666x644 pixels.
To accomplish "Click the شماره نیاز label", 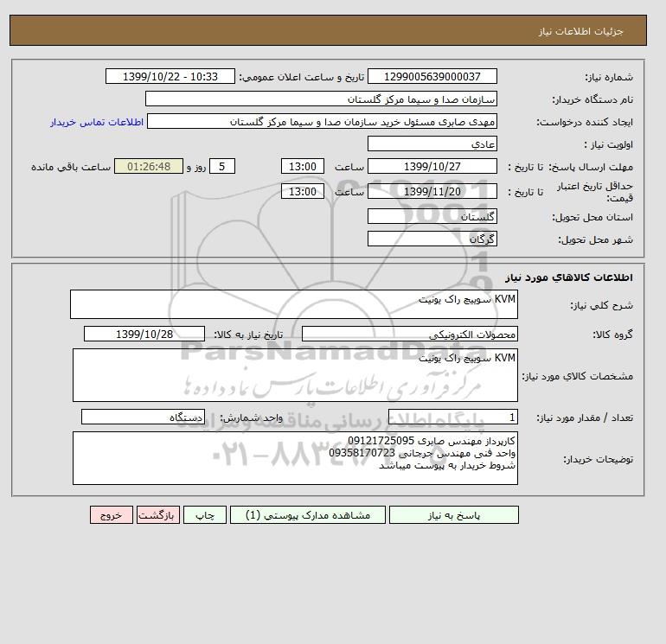I will pyautogui.click(x=609, y=77).
